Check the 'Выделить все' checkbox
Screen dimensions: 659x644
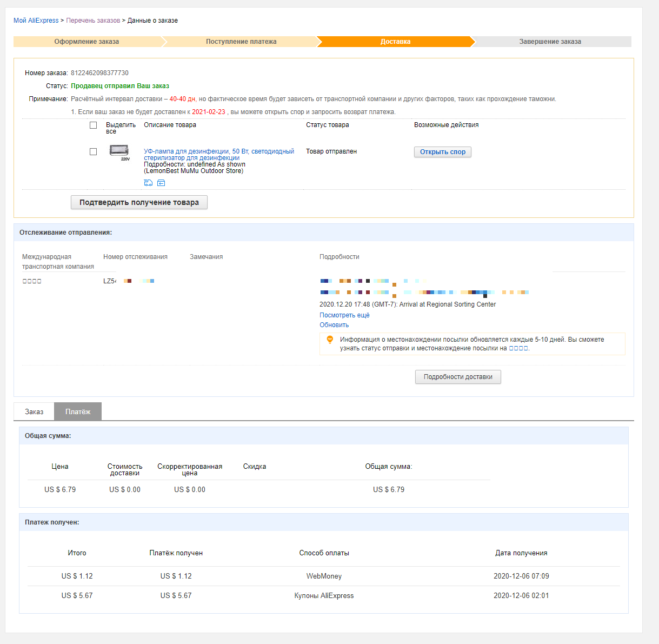[x=93, y=125]
